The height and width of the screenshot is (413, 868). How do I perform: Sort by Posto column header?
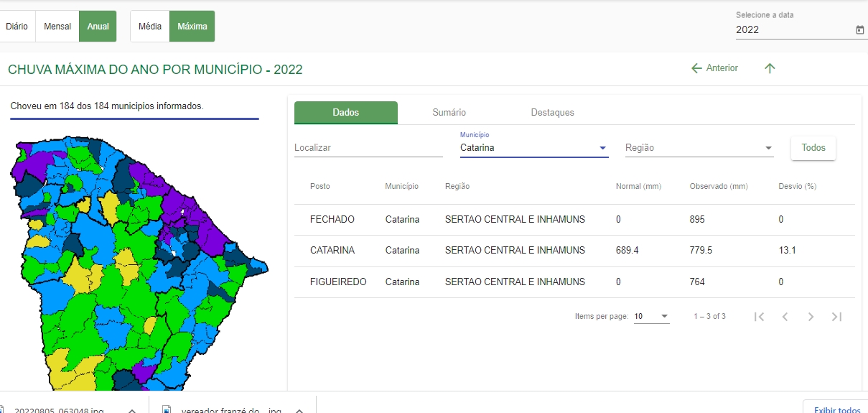point(320,187)
